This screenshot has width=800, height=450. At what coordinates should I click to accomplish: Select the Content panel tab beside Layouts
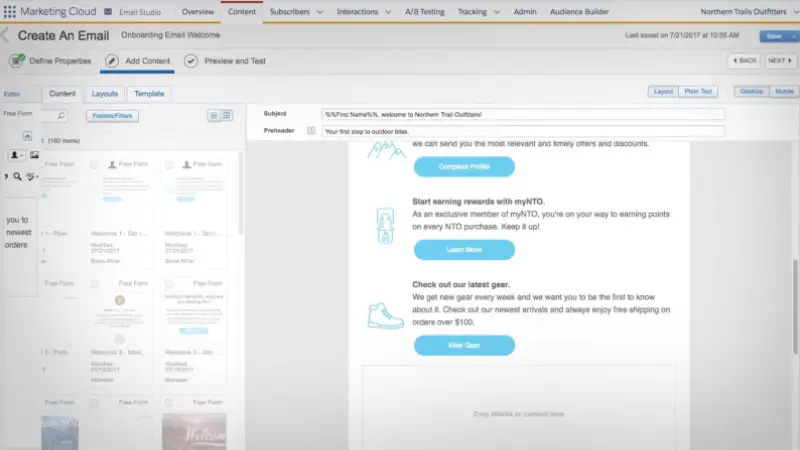[x=62, y=94]
